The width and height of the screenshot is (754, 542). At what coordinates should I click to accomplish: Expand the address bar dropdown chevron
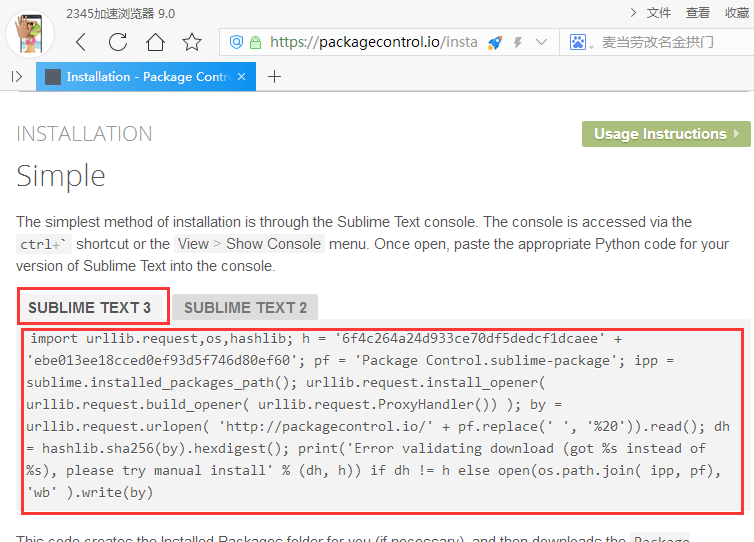541,42
